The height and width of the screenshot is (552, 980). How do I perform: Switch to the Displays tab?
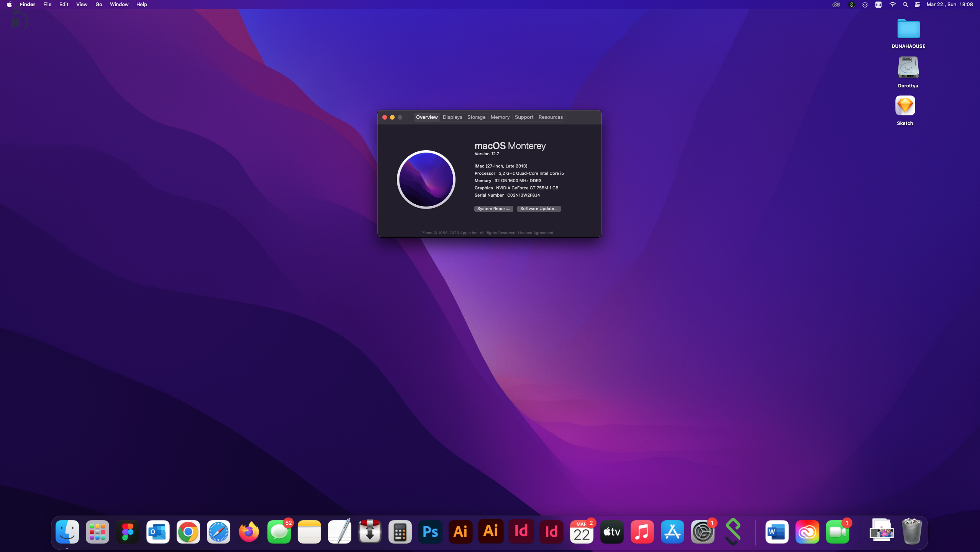(x=452, y=117)
